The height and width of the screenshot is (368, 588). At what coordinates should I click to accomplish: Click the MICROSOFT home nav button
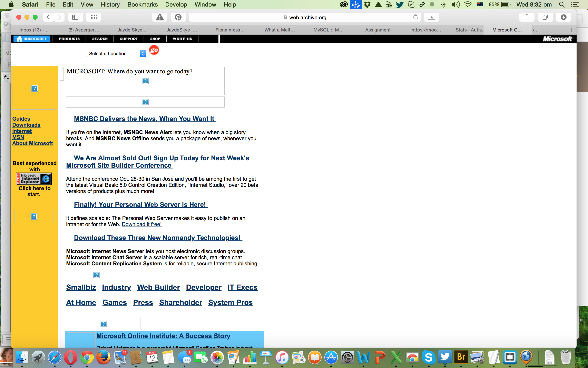pyautogui.click(x=32, y=39)
